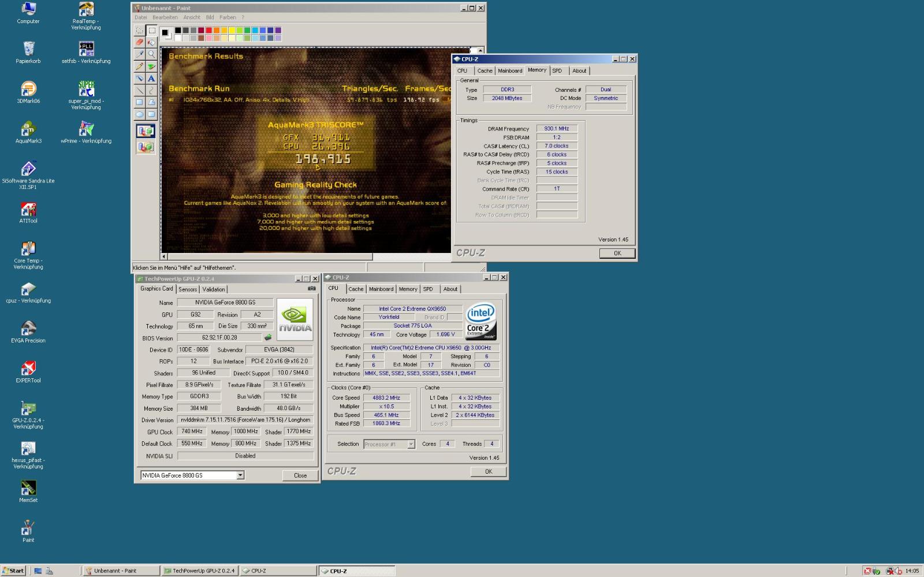Choose the Airbrush tool in Paint
The width and height of the screenshot is (924, 577).
point(139,78)
